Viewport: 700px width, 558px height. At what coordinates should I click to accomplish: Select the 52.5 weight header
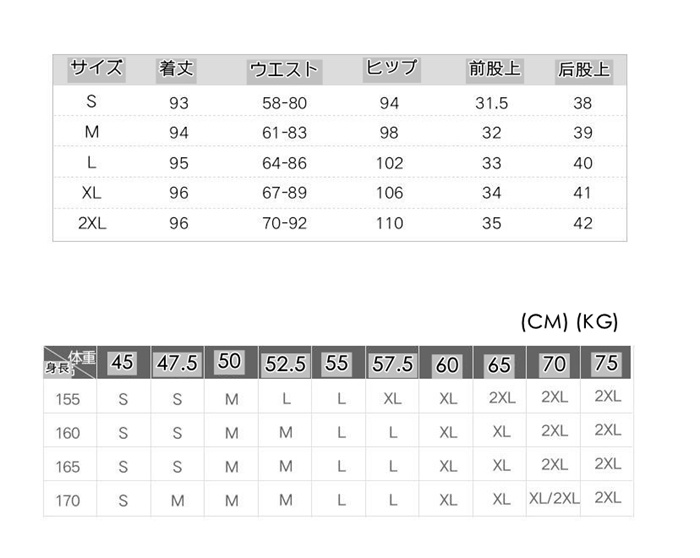point(285,364)
